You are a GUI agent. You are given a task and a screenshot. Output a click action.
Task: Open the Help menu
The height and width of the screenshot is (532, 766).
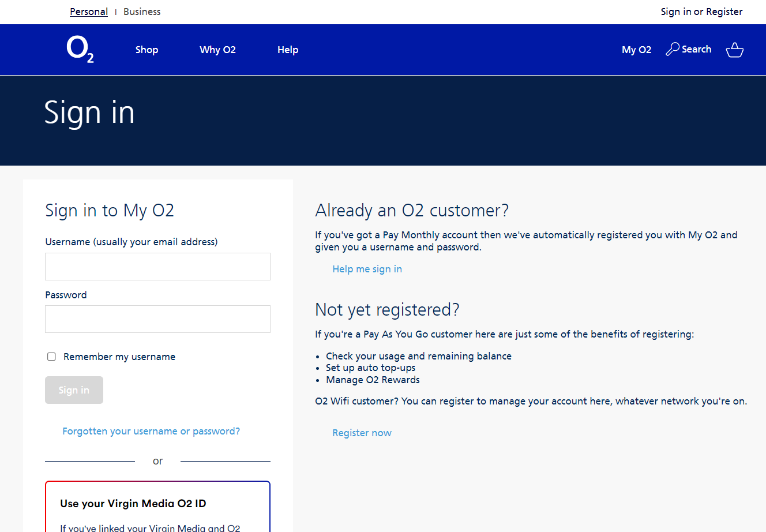(x=288, y=50)
